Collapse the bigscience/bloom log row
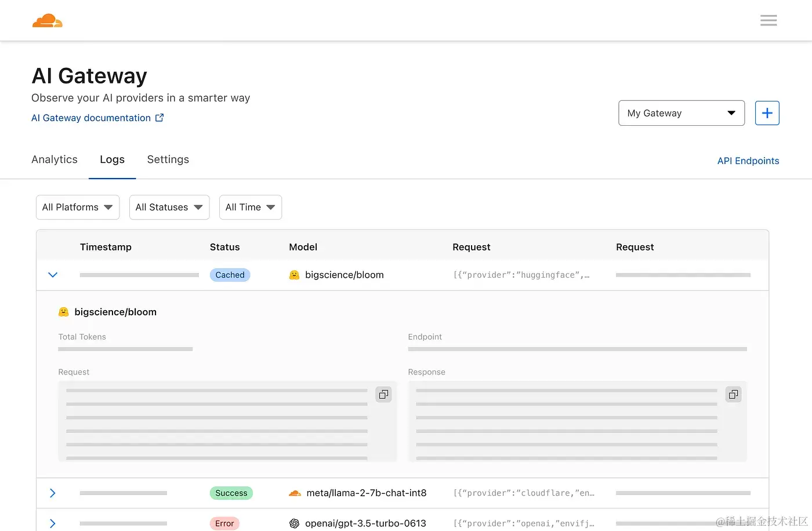Viewport: 812px width, 531px height. [53, 275]
